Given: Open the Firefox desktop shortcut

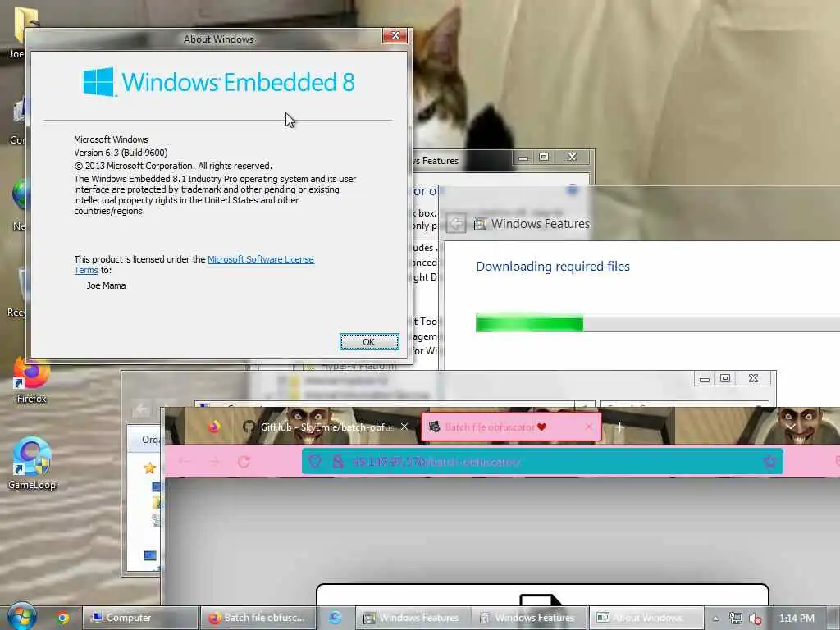Looking at the screenshot, I should click(x=31, y=380).
